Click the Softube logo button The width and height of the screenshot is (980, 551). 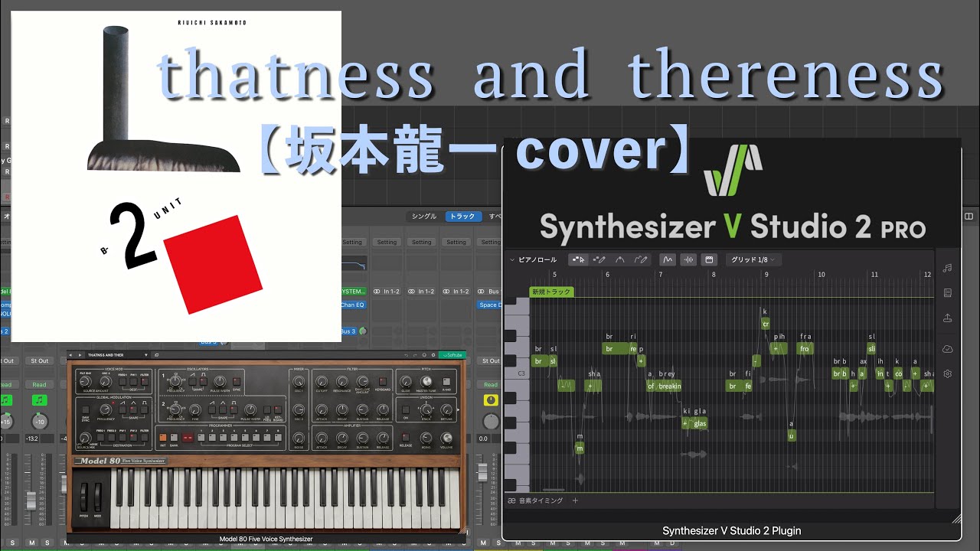(x=452, y=354)
